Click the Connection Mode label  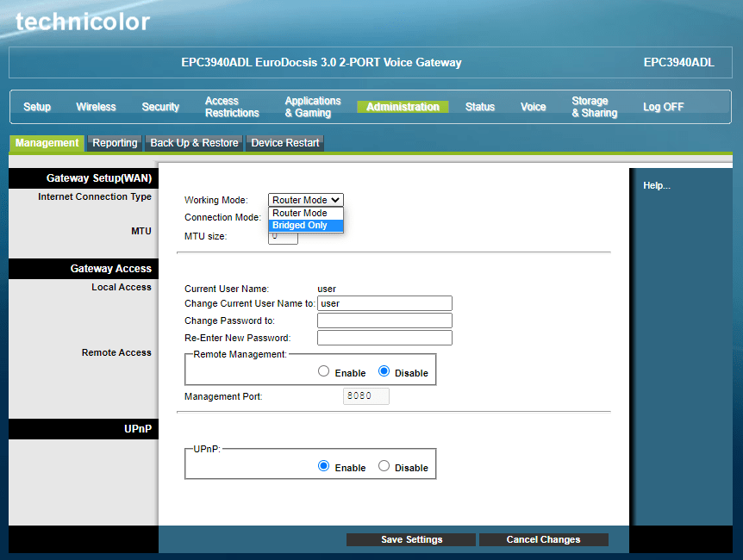222,217
